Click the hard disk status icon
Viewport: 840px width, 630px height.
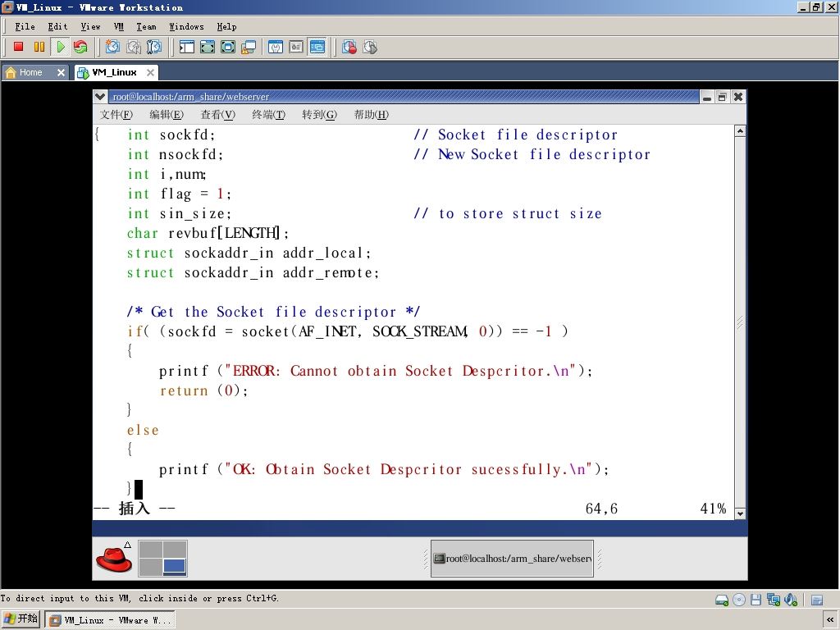pyautogui.click(x=722, y=600)
